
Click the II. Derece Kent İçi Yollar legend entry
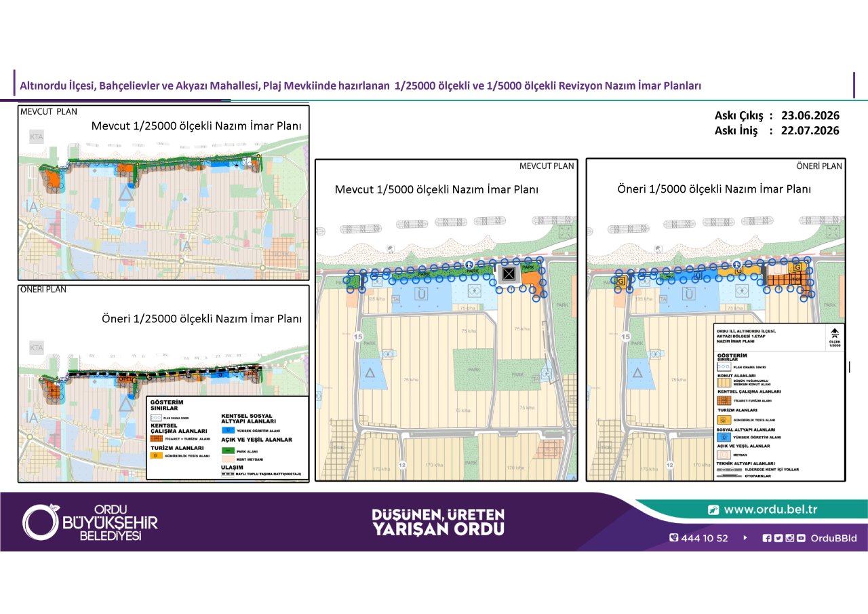click(x=757, y=469)
